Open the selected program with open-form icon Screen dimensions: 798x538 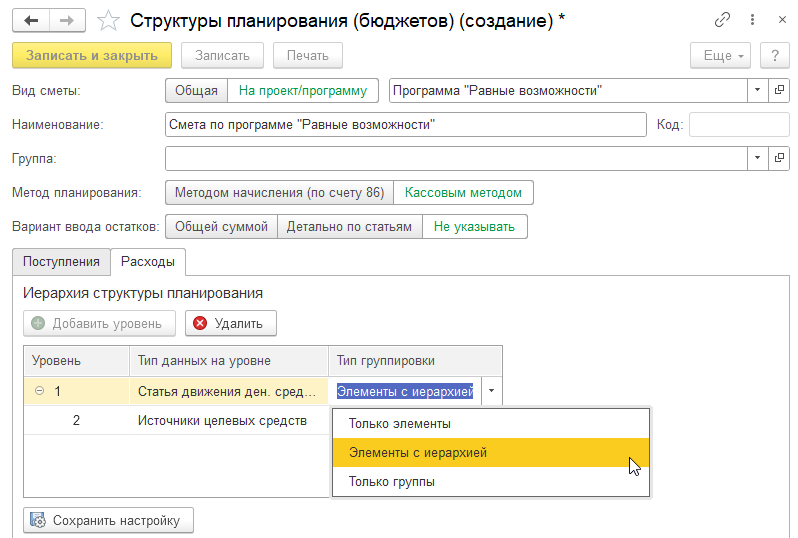tap(779, 91)
